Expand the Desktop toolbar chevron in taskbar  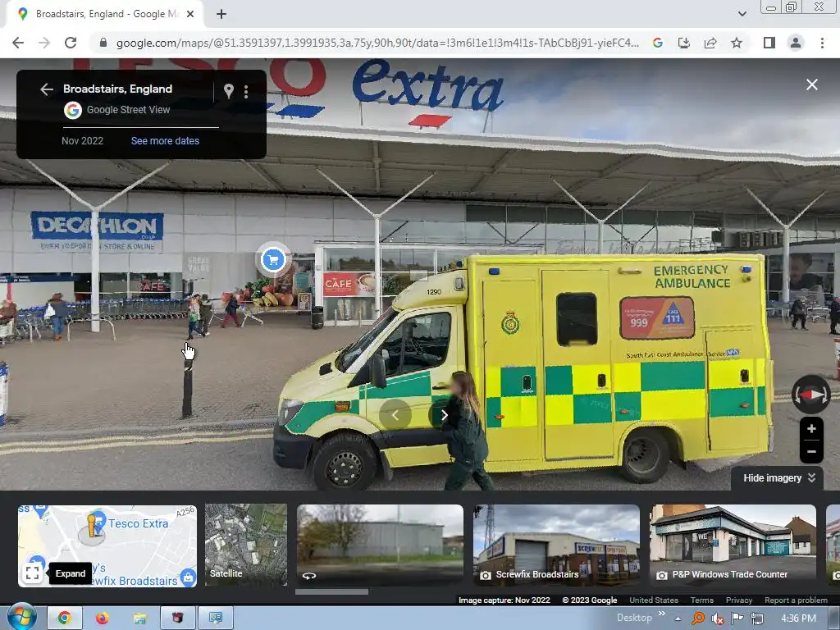662,614
